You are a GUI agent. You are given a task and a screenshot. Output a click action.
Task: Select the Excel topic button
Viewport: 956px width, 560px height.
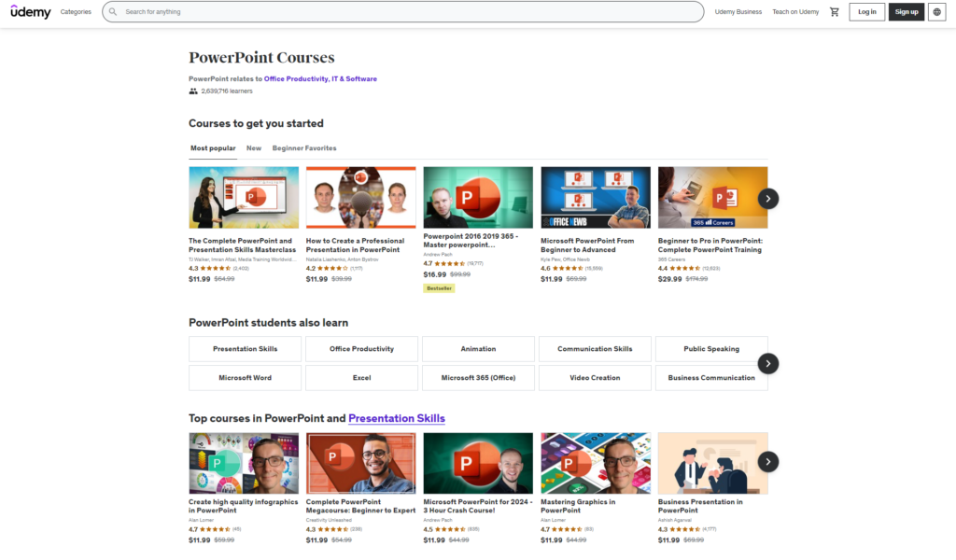click(361, 377)
